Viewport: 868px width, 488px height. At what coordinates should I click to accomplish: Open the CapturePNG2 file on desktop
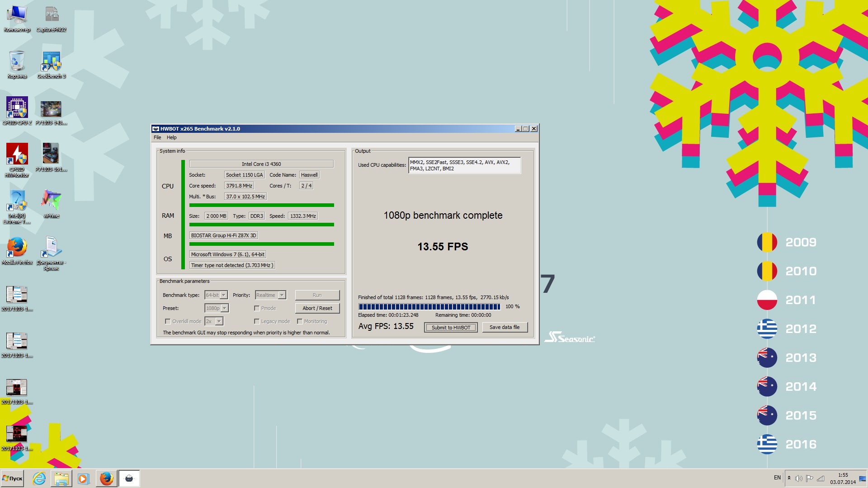(51, 19)
